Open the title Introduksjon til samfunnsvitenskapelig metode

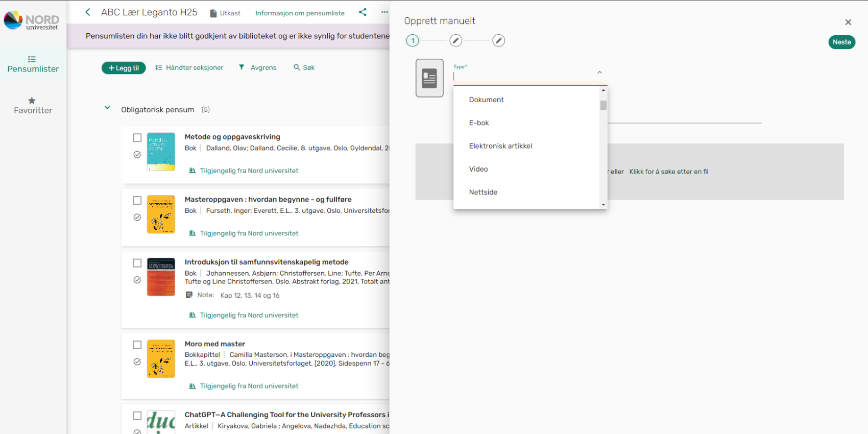pos(267,262)
